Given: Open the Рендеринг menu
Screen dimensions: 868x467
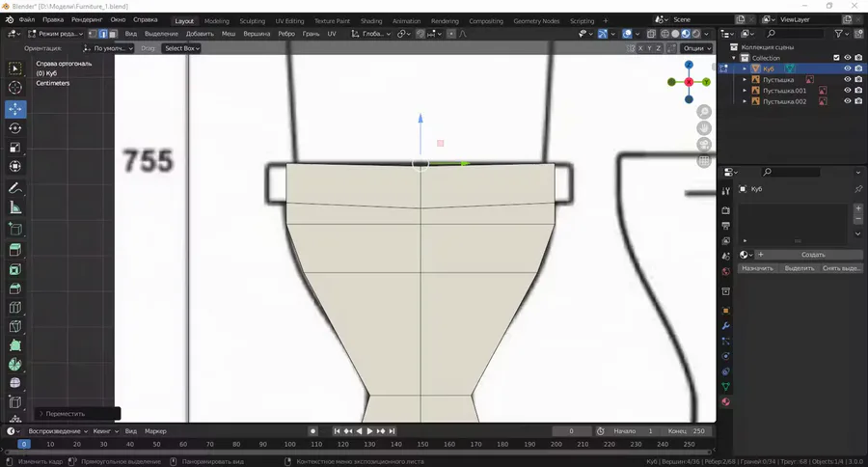Looking at the screenshot, I should [x=87, y=20].
